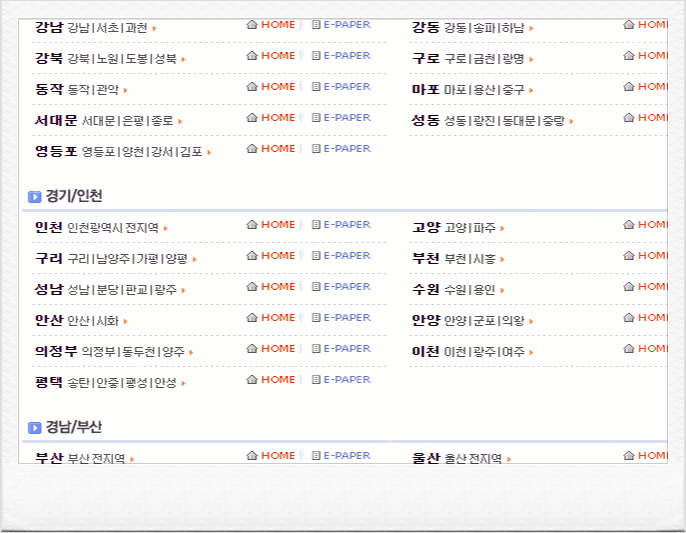The width and height of the screenshot is (686, 533).
Task: Click E-PAPER document icon in 평택 row
Action: click(316, 380)
